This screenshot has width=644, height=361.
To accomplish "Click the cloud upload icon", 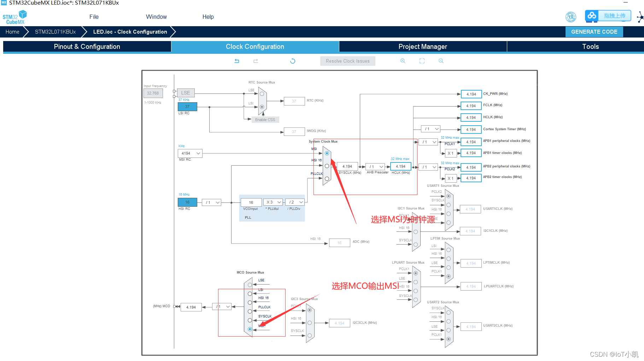I will coord(592,16).
